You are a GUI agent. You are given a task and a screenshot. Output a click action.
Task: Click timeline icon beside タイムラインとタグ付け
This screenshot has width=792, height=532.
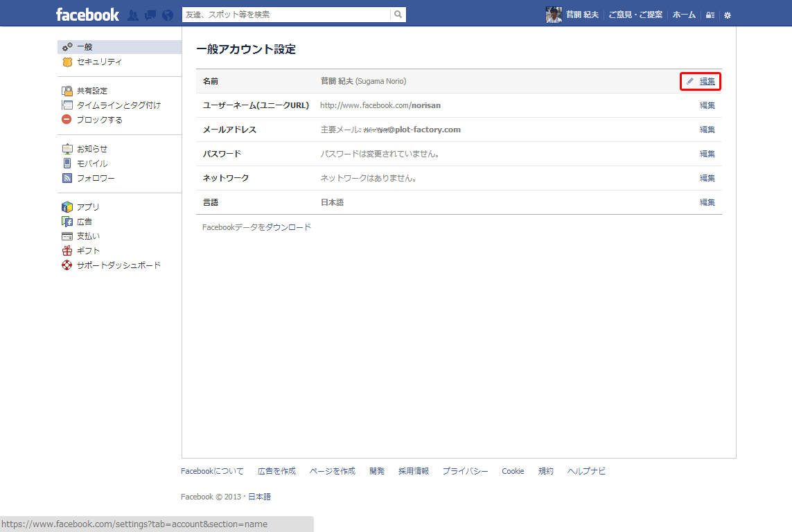pyautogui.click(x=67, y=105)
